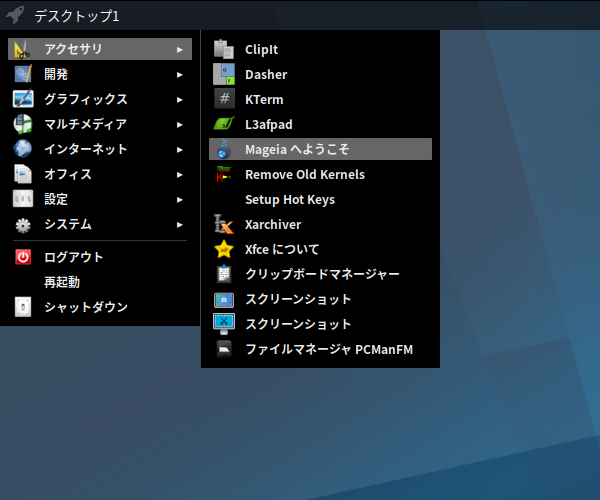Click the Mageia cauldron icon

click(x=224, y=149)
